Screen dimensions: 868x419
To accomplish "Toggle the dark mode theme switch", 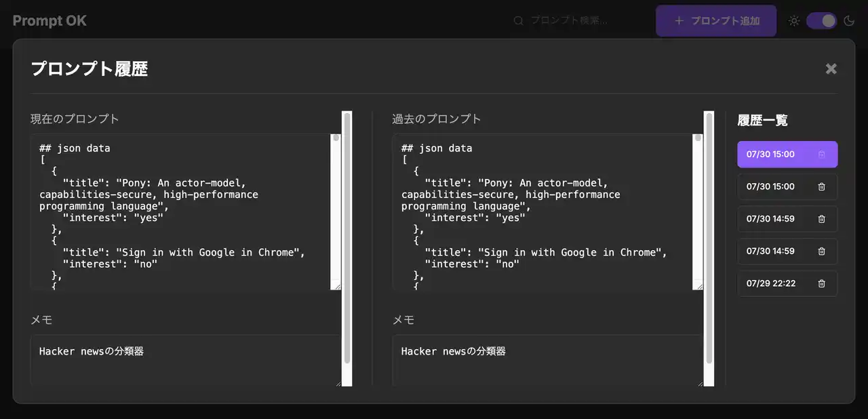I will coord(821,21).
